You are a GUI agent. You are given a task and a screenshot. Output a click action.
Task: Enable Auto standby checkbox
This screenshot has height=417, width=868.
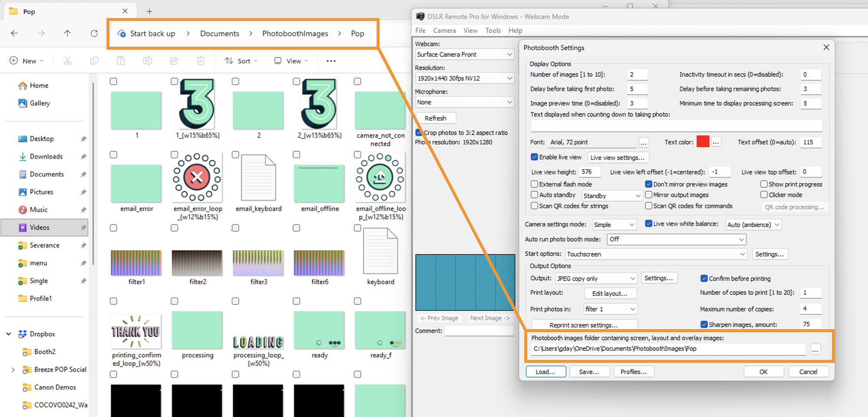coord(535,195)
